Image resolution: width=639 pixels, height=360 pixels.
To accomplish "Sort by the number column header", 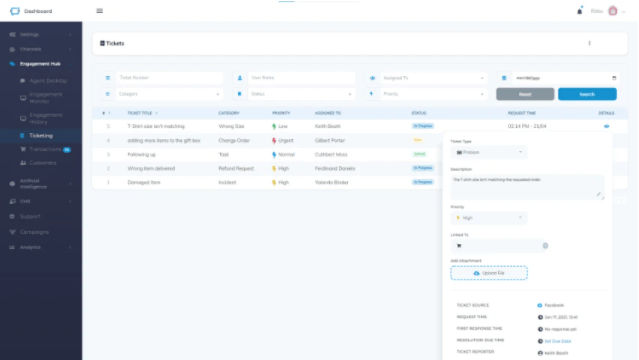I will pos(106,113).
